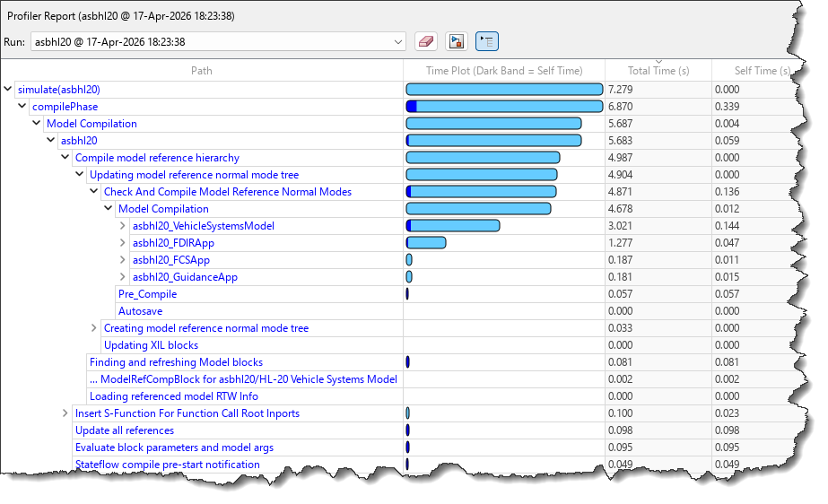Expand the asbhl20_VehicleSystemsModel row

pyautogui.click(x=123, y=226)
